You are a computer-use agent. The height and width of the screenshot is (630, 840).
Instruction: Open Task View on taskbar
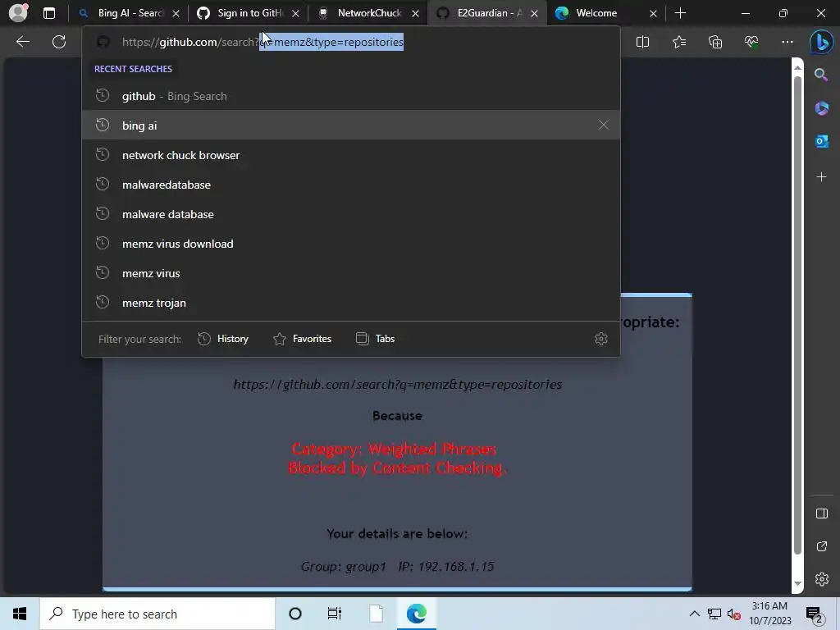coord(335,614)
